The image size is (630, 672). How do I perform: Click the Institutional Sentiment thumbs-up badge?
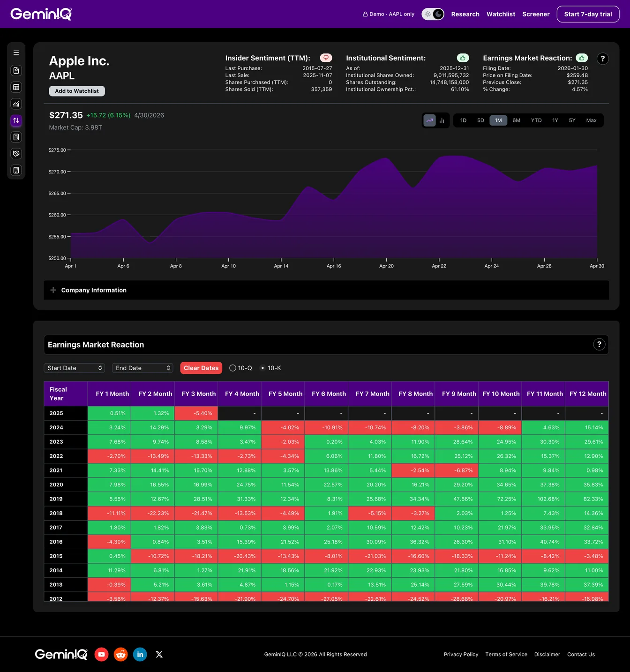click(x=463, y=58)
